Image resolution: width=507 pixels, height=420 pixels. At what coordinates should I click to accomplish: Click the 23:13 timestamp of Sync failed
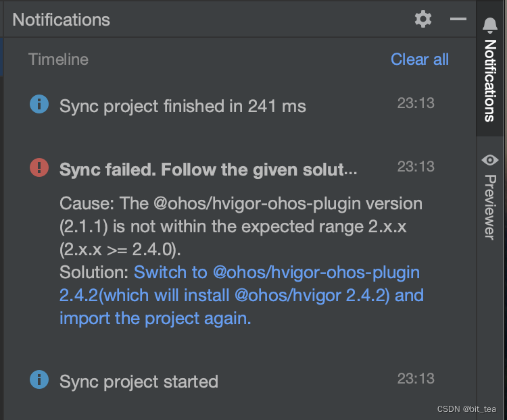[x=415, y=166]
